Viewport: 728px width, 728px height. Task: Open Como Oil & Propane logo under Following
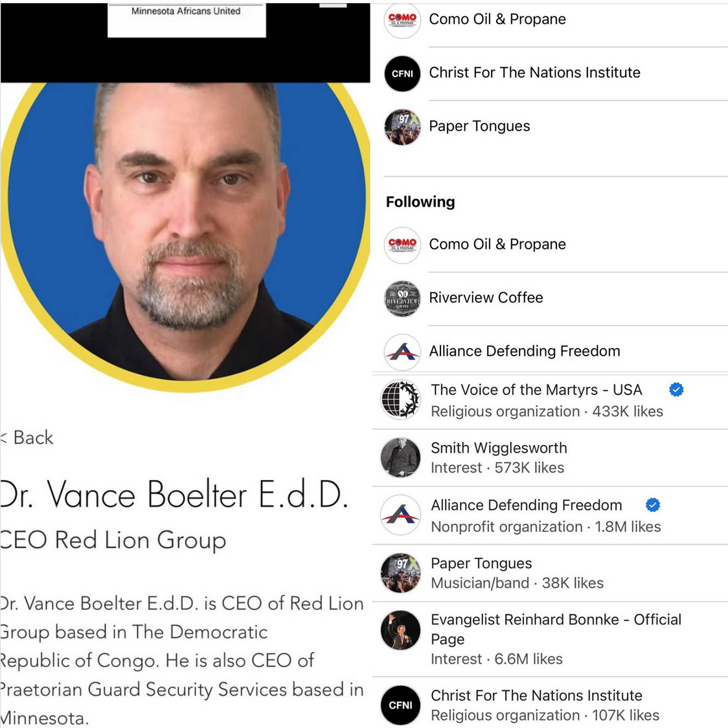(x=402, y=245)
